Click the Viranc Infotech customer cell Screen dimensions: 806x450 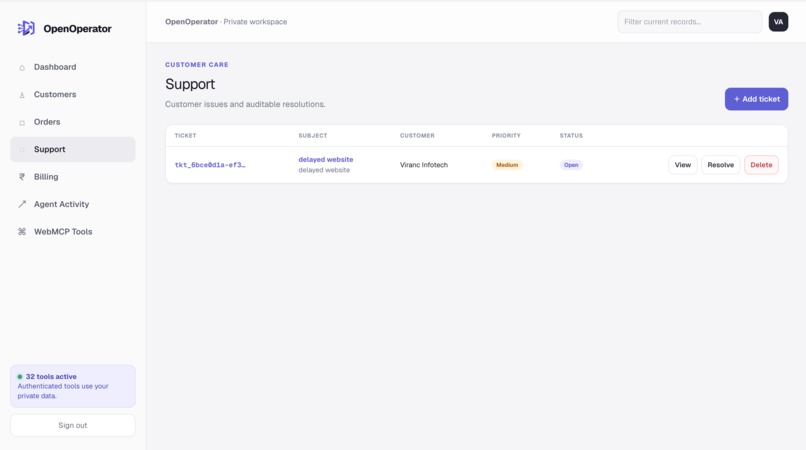pos(424,165)
